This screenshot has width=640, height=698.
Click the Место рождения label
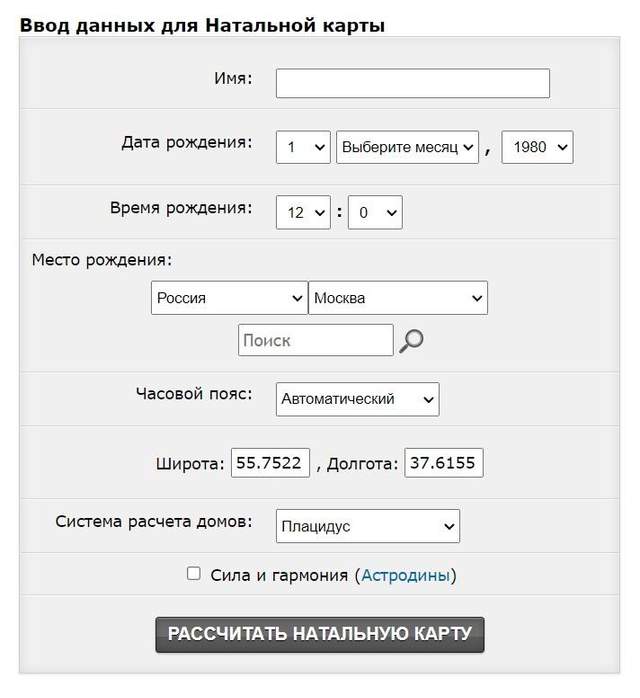tap(102, 260)
